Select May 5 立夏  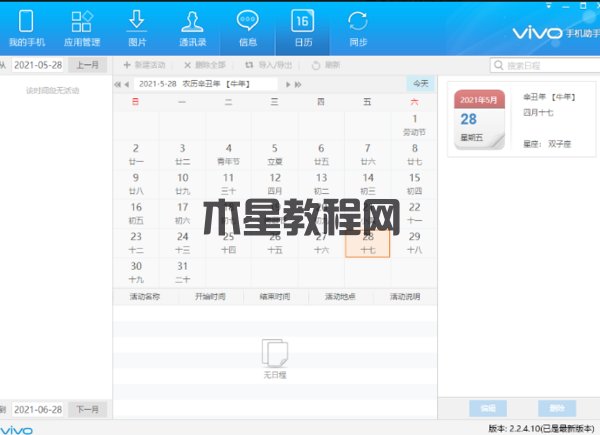click(275, 155)
